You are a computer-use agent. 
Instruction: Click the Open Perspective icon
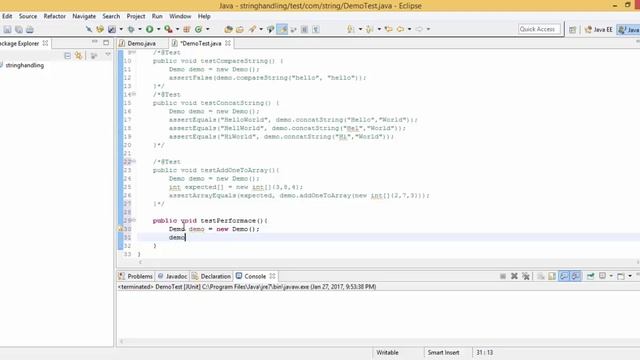pos(573,29)
